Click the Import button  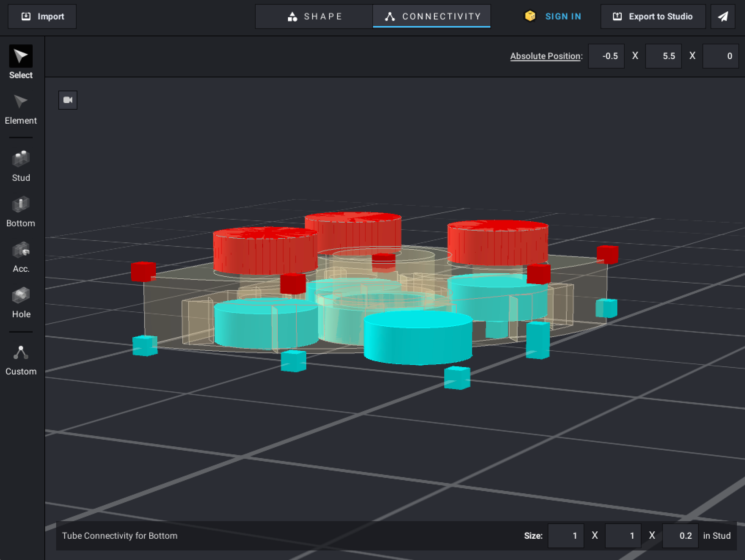pos(43,17)
